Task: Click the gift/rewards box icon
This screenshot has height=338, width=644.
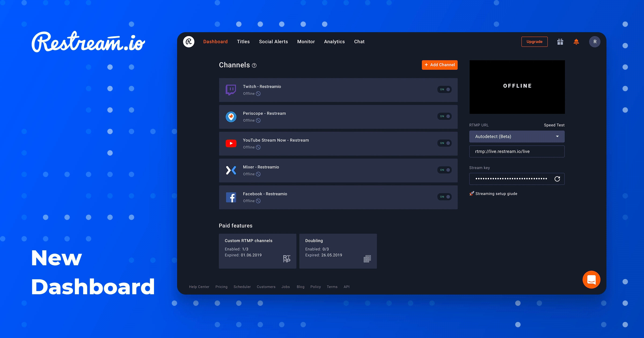Action: coord(560,42)
